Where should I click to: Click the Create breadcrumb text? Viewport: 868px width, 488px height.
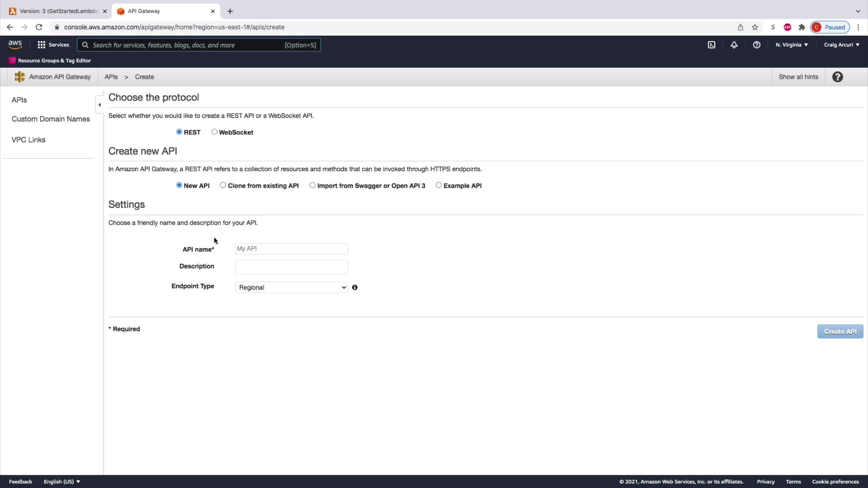[x=144, y=77]
